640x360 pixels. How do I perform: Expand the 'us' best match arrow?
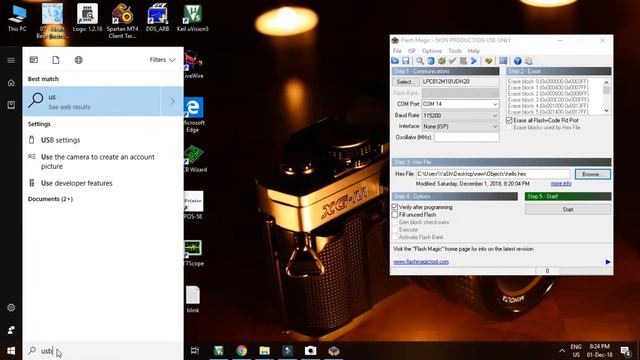point(173,101)
